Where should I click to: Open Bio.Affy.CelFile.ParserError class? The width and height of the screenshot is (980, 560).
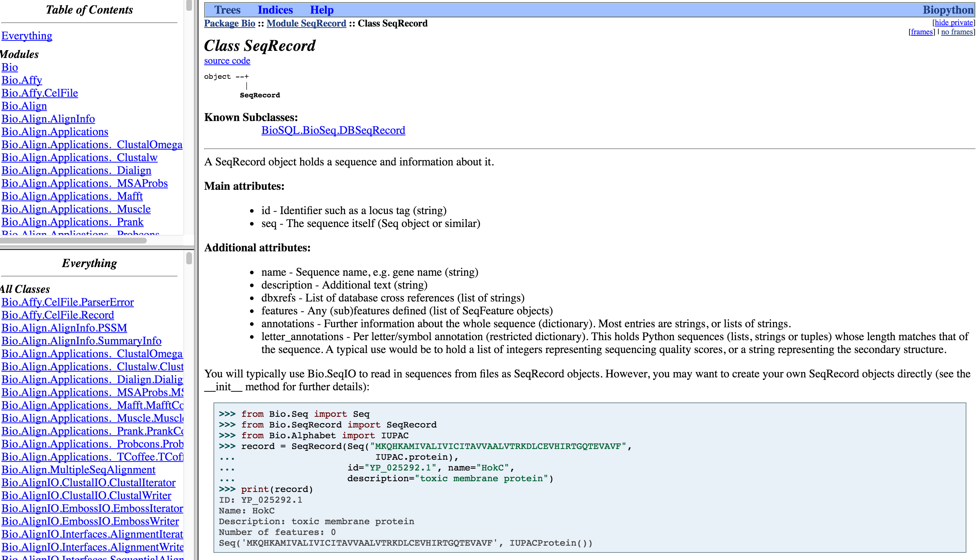pyautogui.click(x=67, y=302)
